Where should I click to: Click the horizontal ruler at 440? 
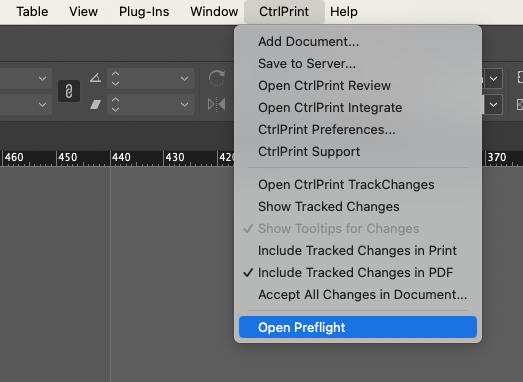(121, 157)
